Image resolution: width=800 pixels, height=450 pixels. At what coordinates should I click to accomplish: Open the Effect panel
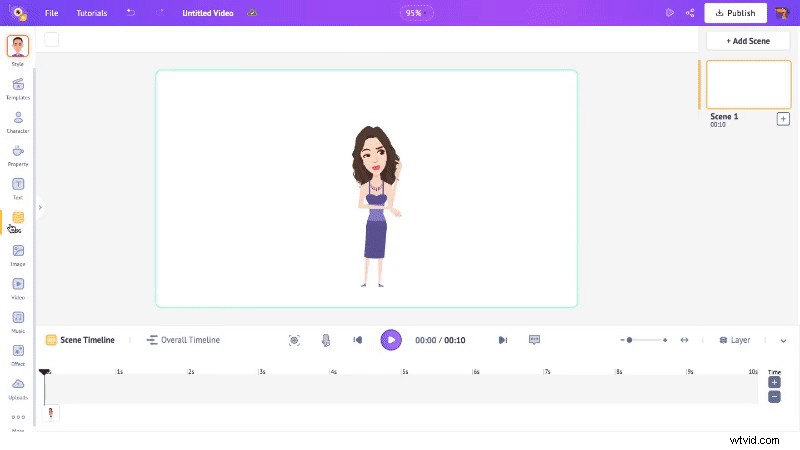pyautogui.click(x=18, y=355)
